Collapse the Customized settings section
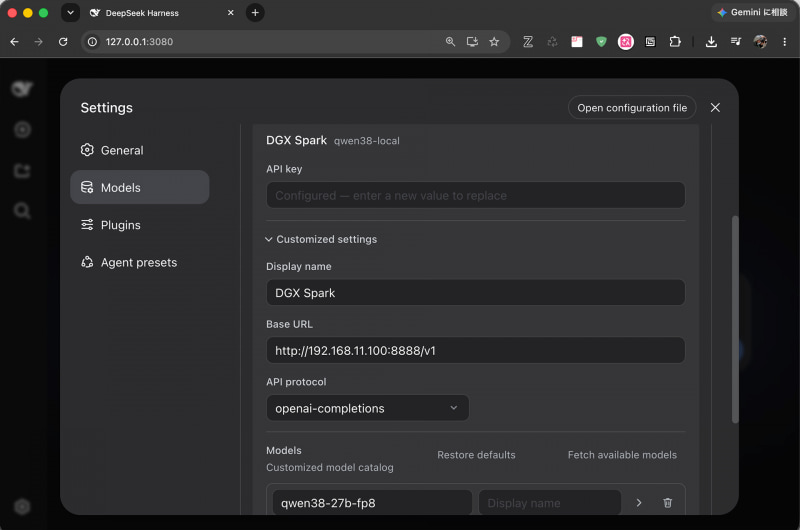 click(x=321, y=239)
